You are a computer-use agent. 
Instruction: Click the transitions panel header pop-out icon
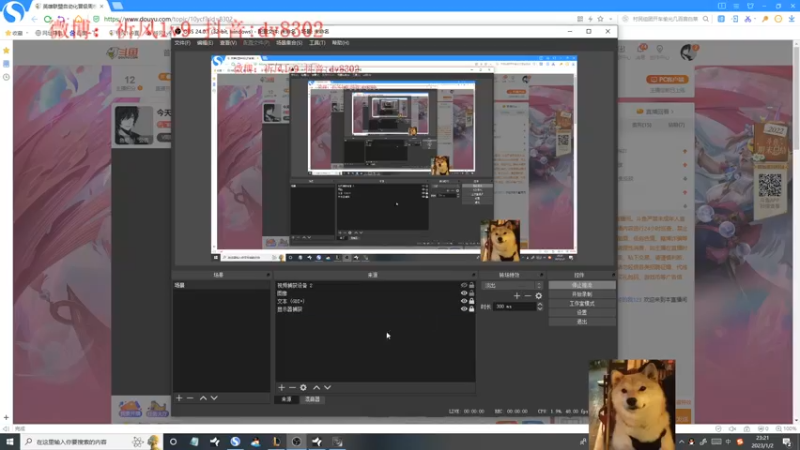pyautogui.click(x=541, y=275)
